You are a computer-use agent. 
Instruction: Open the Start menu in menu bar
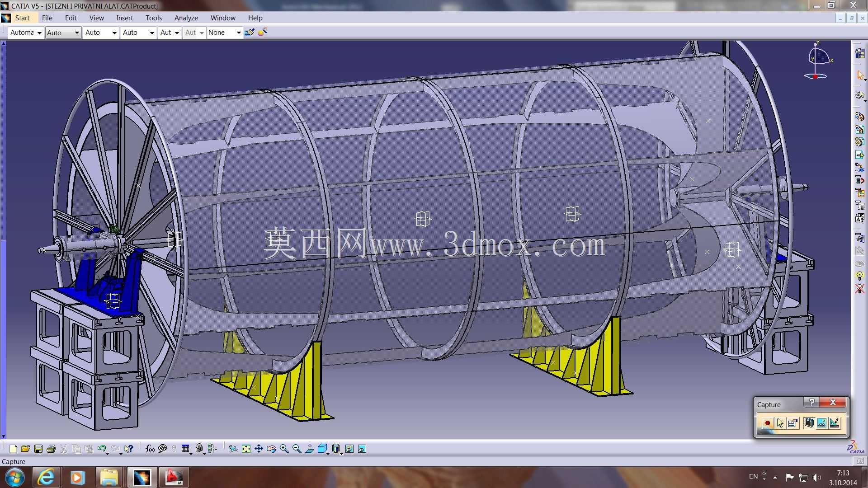point(22,18)
